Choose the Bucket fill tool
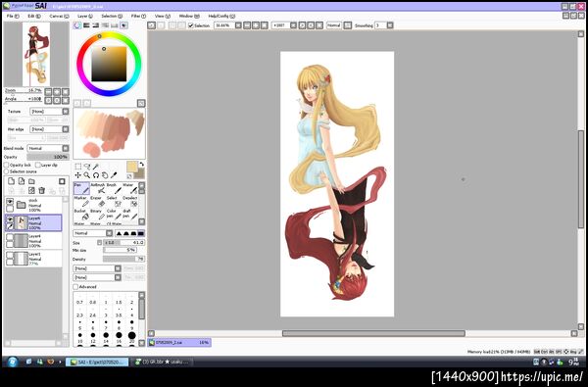The height and width of the screenshot is (387, 588). click(81, 215)
